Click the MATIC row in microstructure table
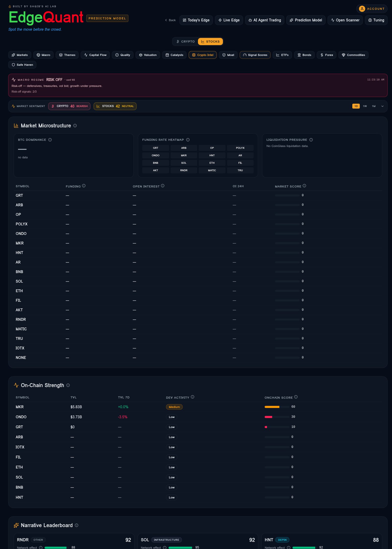 (x=198, y=329)
